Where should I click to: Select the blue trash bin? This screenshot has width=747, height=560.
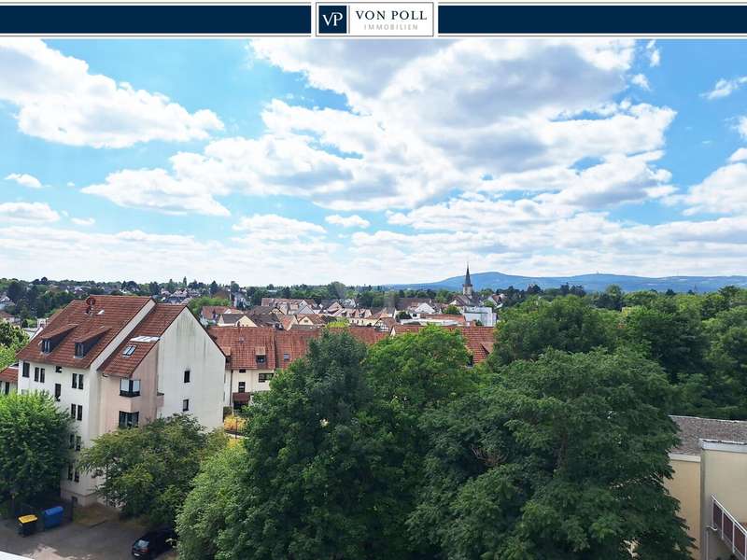53,516
